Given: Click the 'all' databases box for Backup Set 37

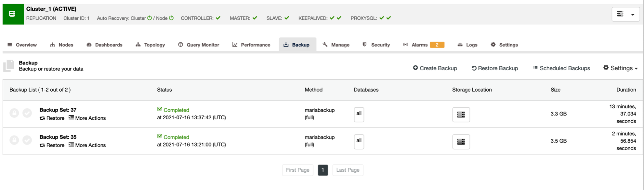Looking at the screenshot, I should (x=359, y=115).
